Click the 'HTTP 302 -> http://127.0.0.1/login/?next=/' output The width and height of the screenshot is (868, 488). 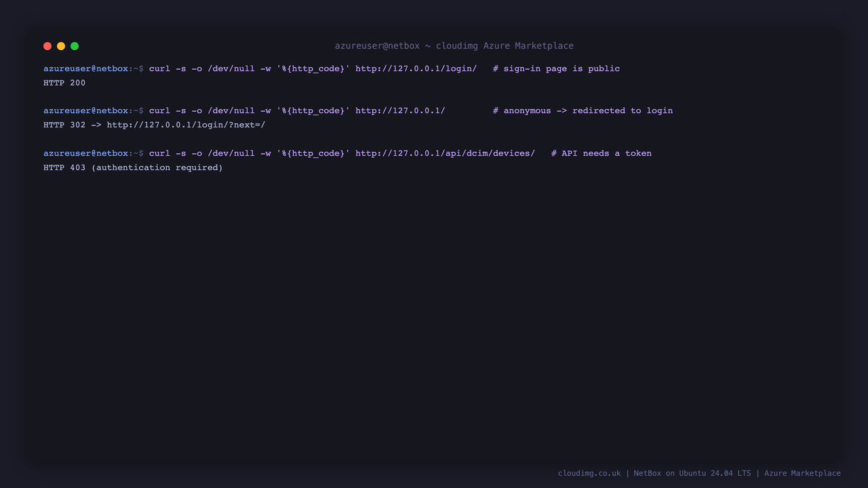point(155,125)
